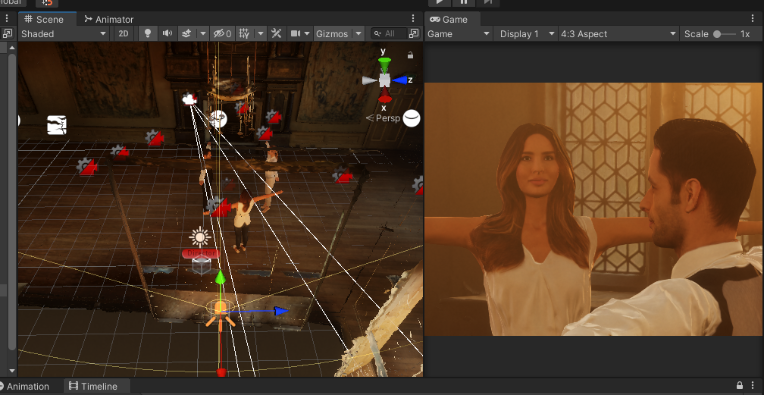Click the red move handle arrow
Viewport: 764px width, 395px height.
(221, 373)
